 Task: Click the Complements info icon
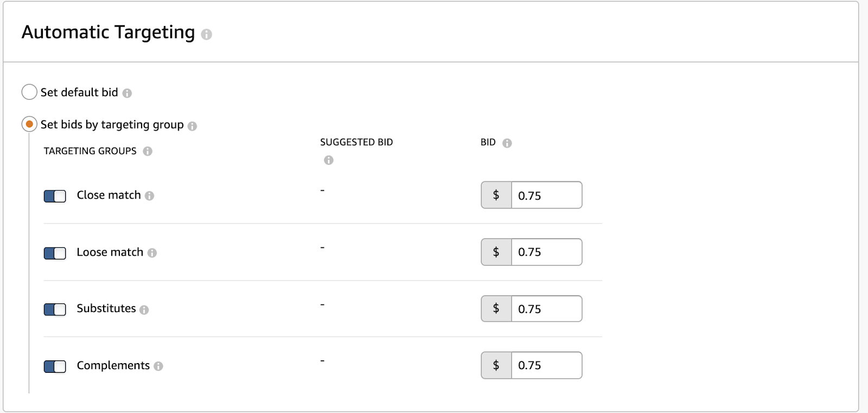(x=158, y=366)
